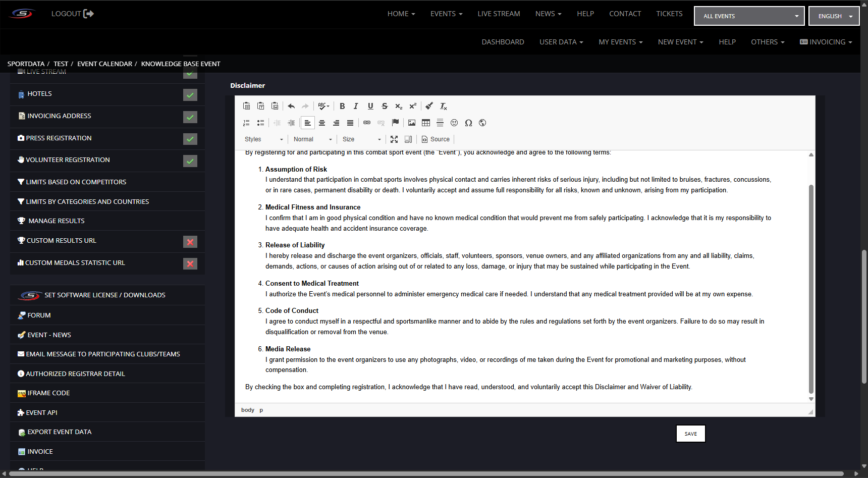Open the HOME menu
868x478 pixels.
pyautogui.click(x=401, y=14)
